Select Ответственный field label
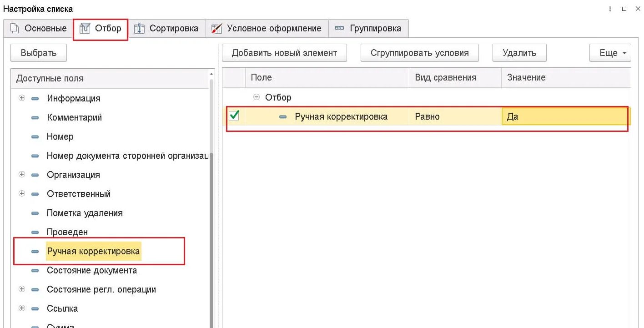Viewport: 644px width, 328px height. click(x=79, y=194)
